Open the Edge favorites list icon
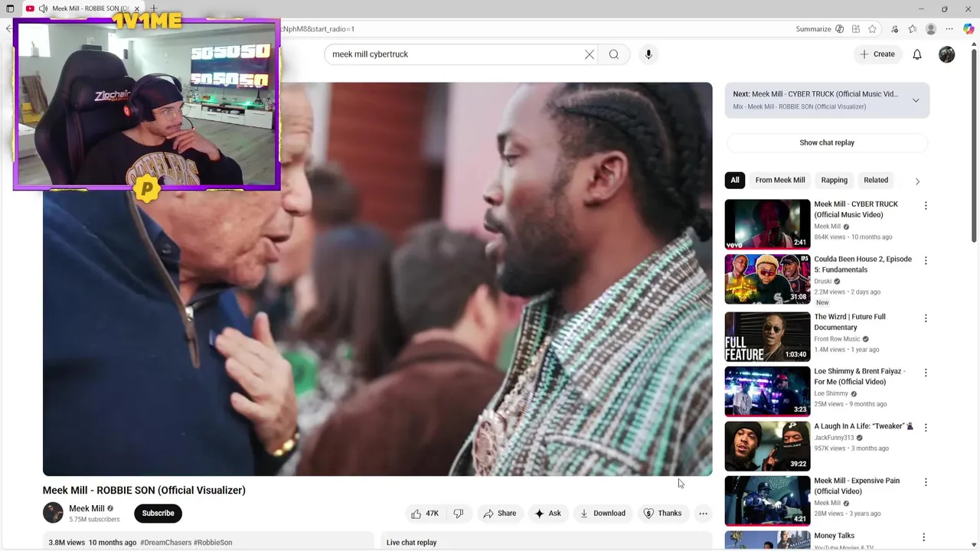 tap(913, 29)
